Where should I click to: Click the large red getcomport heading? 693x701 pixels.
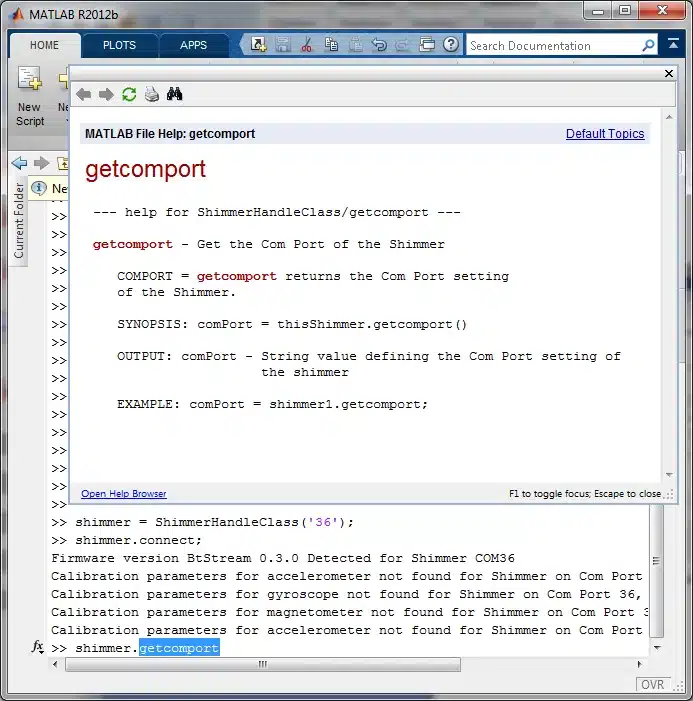(146, 169)
